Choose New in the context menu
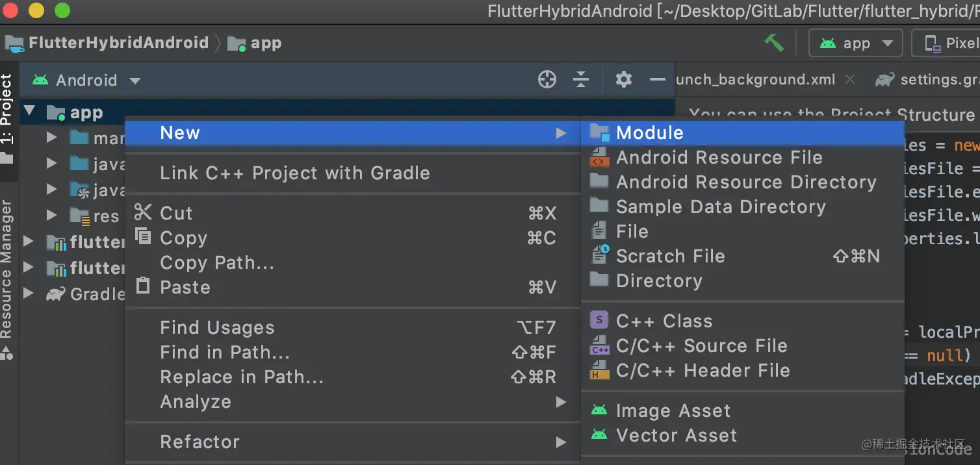This screenshot has width=980, height=465. click(351, 133)
